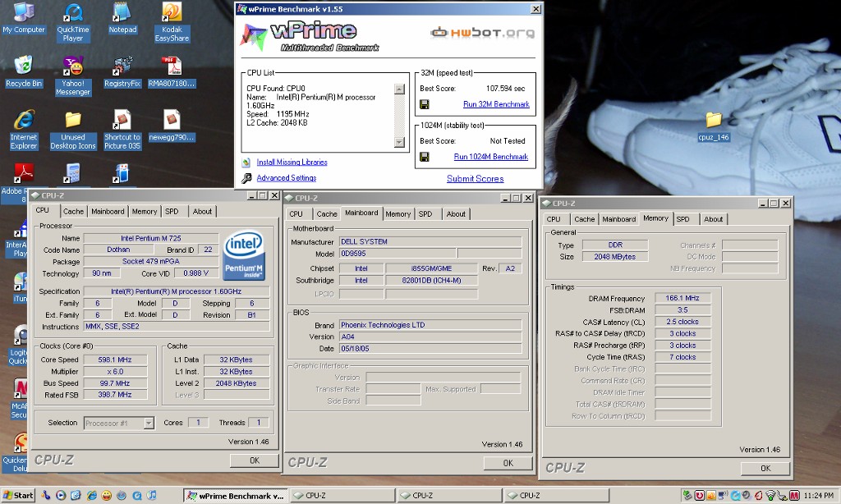Open the RMA807180 PDF icon
Screen dimensions: 841x504
tap(172, 72)
